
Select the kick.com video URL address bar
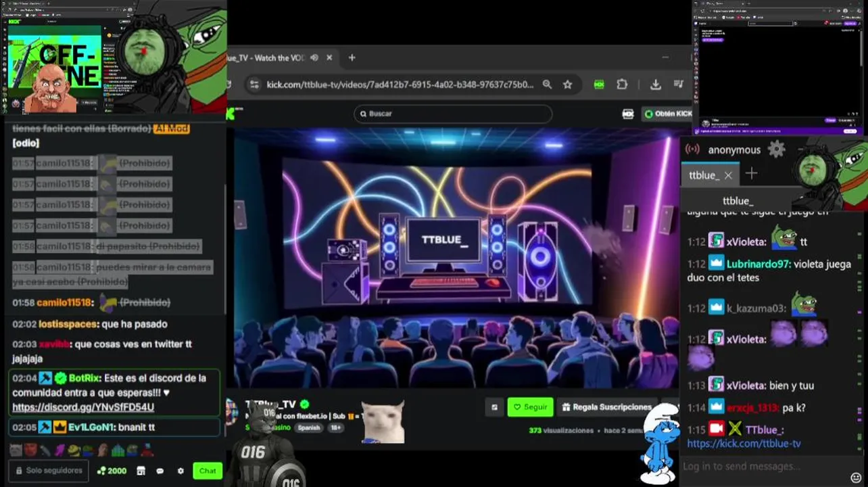coord(400,85)
